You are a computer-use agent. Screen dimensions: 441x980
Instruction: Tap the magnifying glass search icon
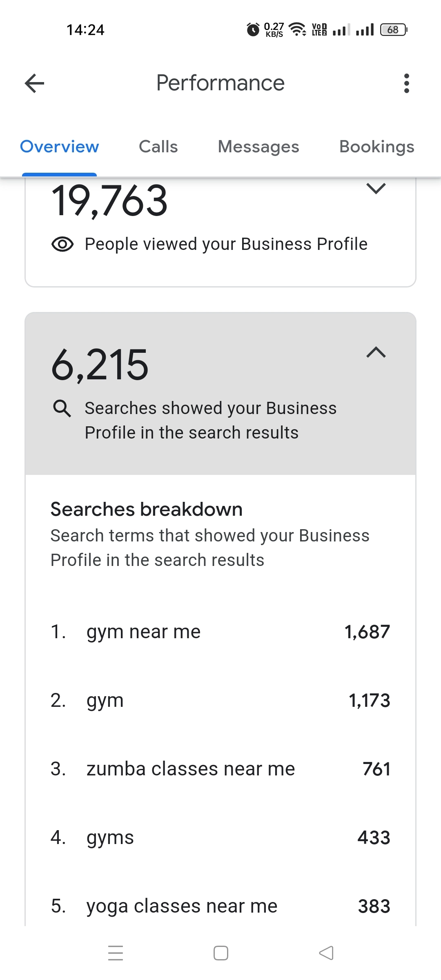[62, 408]
